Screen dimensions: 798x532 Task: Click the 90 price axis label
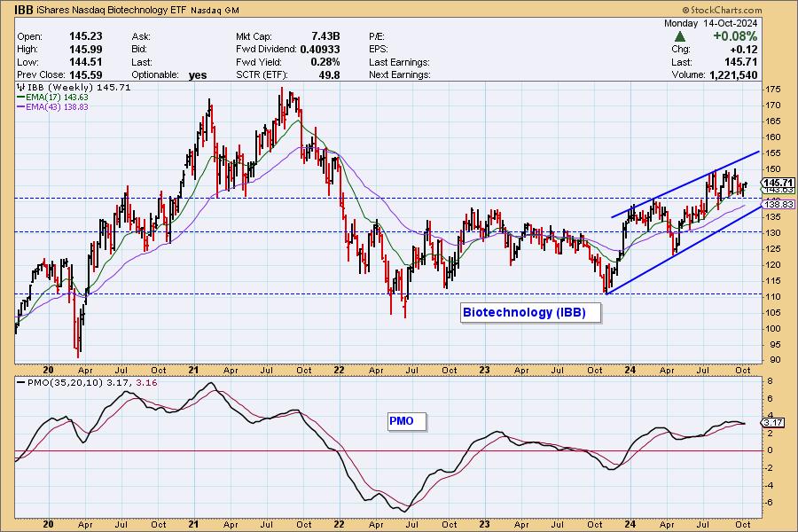tap(775, 360)
